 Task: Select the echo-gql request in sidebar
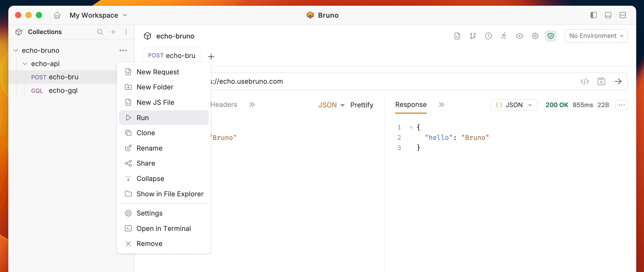pyautogui.click(x=63, y=90)
